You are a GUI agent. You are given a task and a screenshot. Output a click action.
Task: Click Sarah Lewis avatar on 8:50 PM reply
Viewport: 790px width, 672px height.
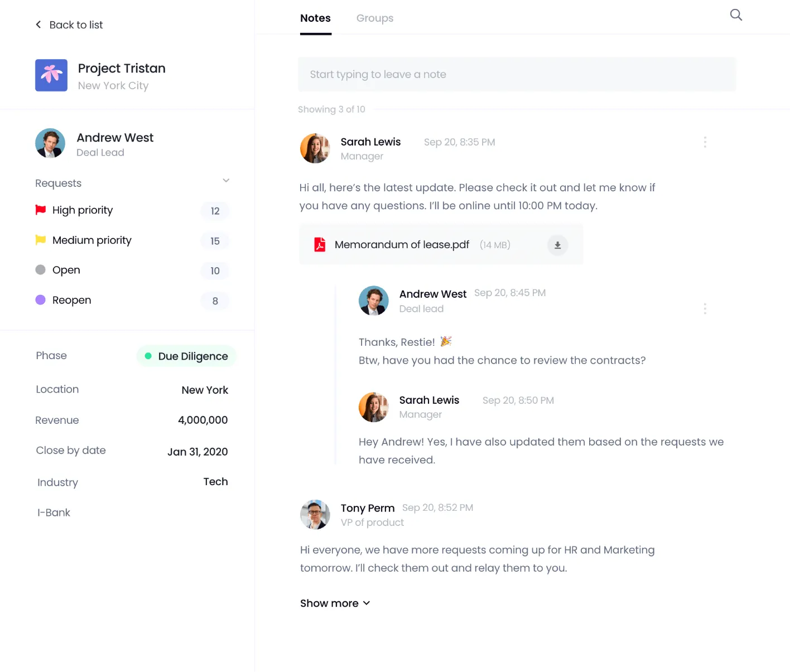pos(374,407)
